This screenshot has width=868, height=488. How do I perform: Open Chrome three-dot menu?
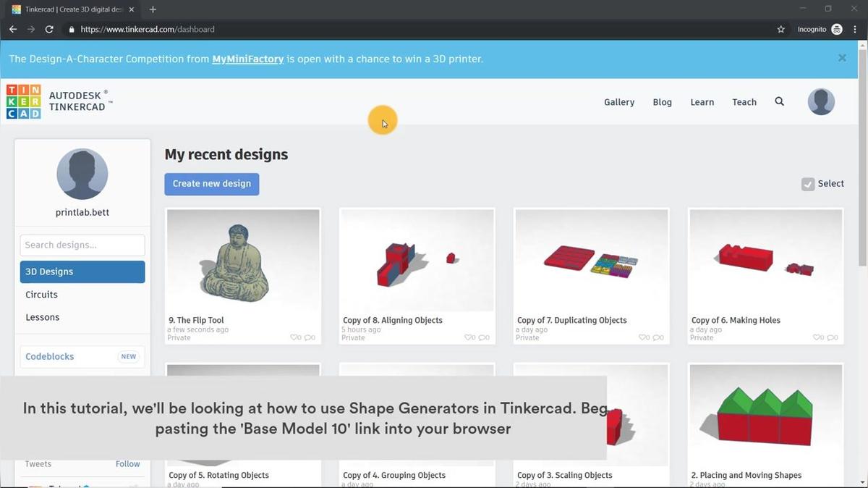point(855,29)
